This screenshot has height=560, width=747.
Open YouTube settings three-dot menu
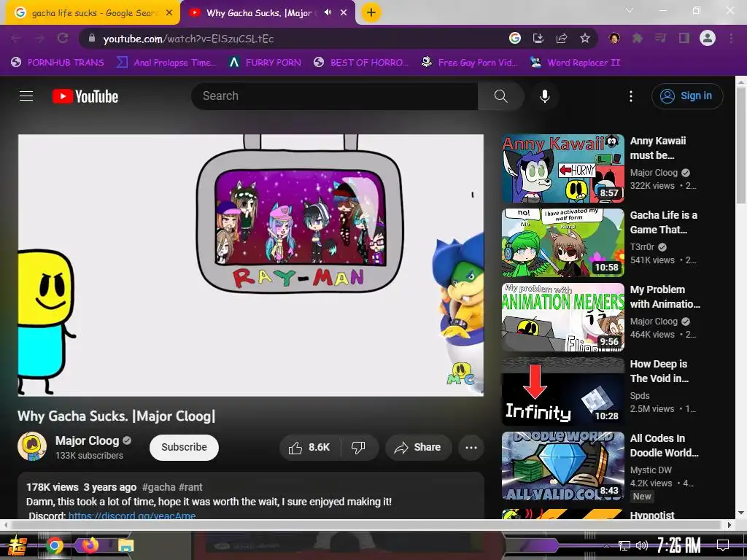tap(631, 96)
